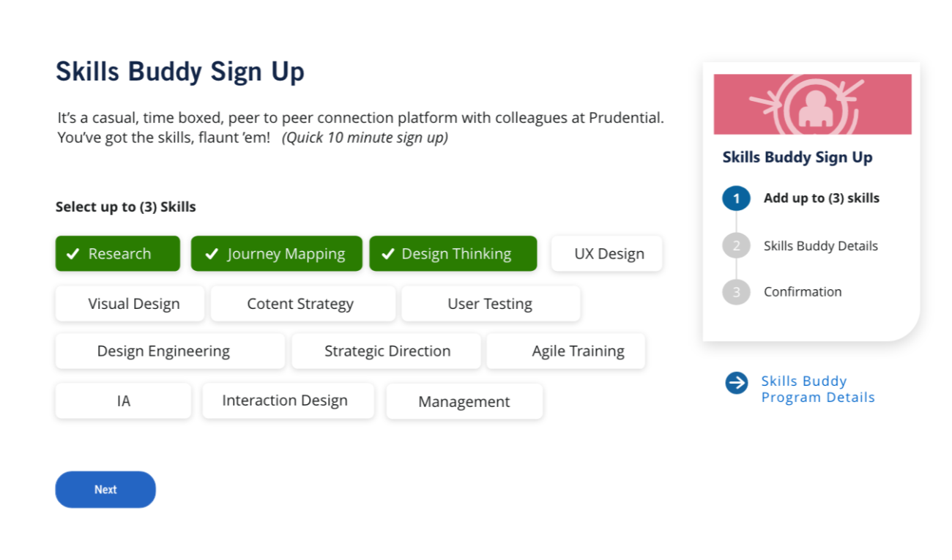Open the Skills Buddy Program Details link
The height and width of the screenshot is (560, 952).
pyautogui.click(x=818, y=389)
